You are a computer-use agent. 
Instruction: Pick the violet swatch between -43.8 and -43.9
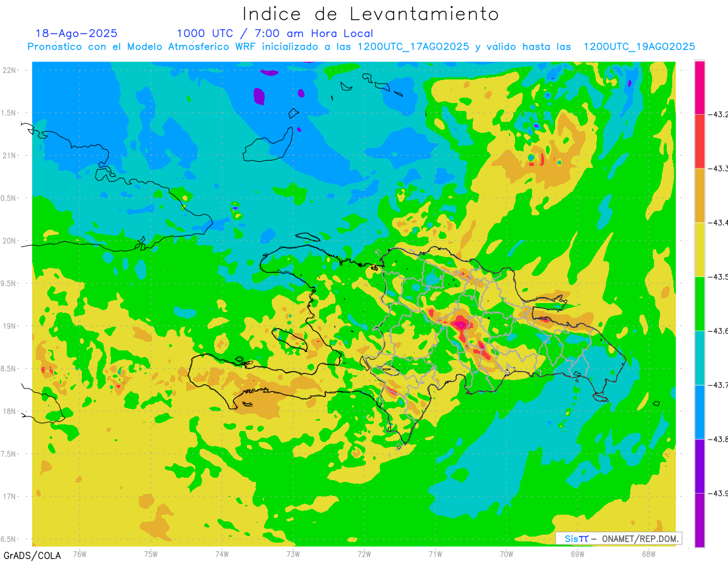click(699, 466)
